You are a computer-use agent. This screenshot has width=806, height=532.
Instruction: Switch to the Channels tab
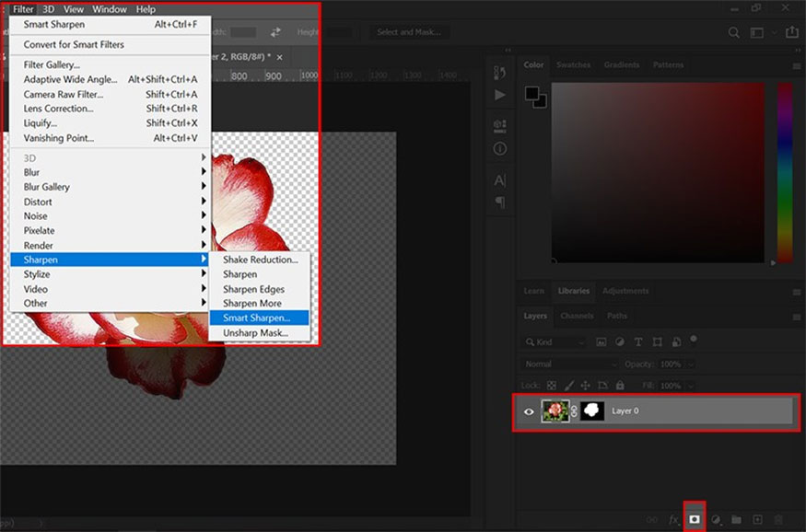[577, 316]
